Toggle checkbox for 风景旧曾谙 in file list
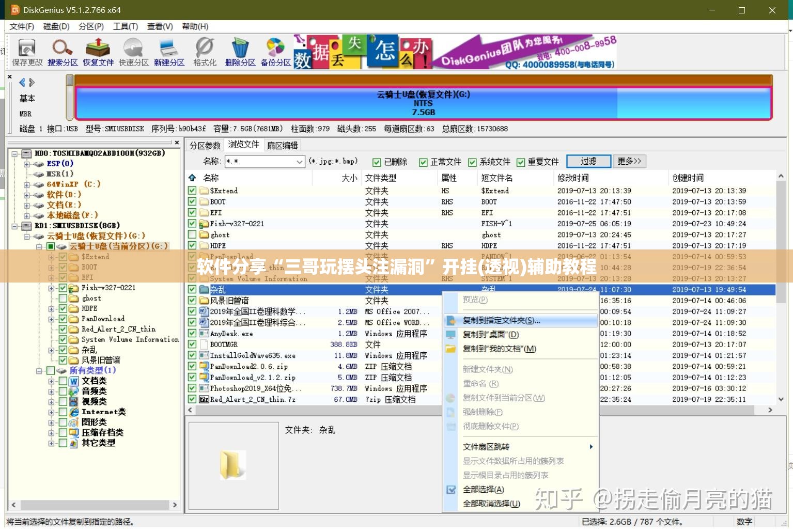 click(192, 300)
